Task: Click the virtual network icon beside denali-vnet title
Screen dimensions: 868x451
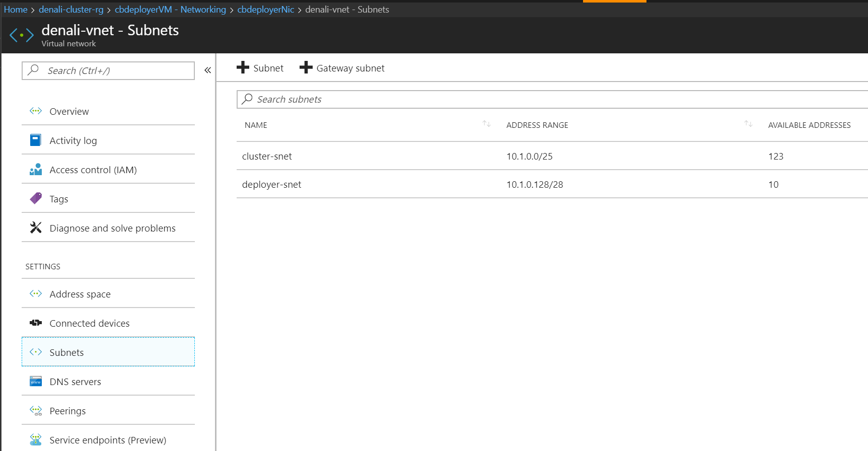Action: pyautogui.click(x=22, y=35)
